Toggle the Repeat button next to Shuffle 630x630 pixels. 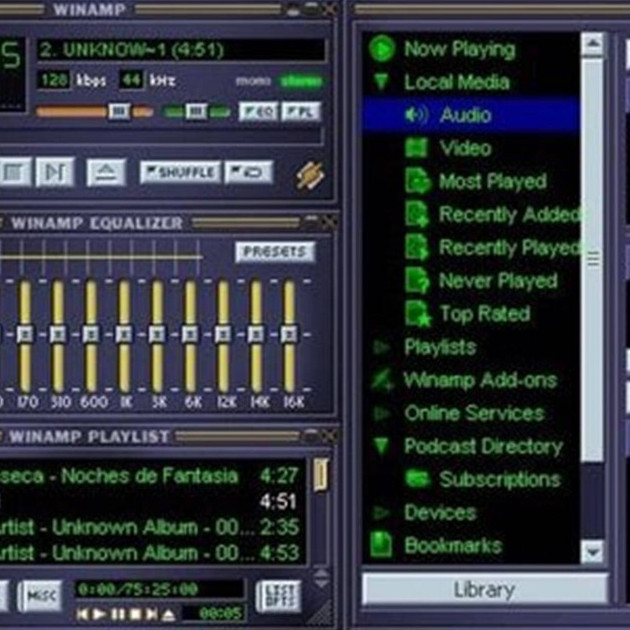[249, 172]
